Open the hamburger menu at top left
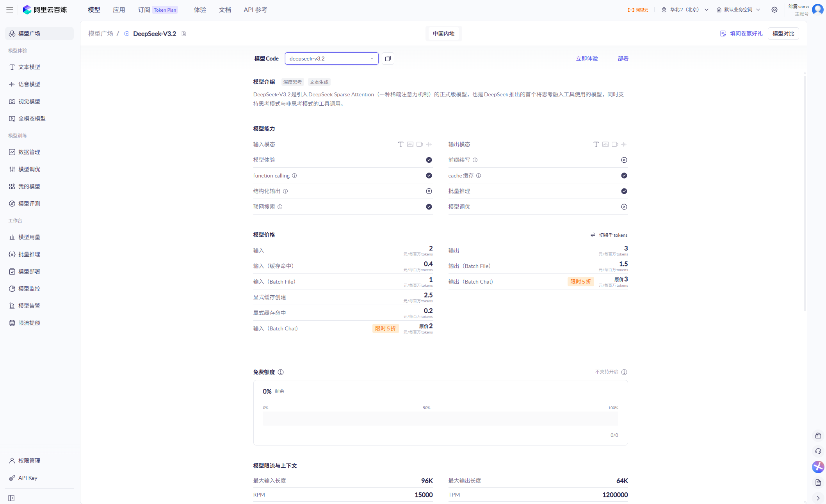The width and height of the screenshot is (826, 504). [x=10, y=10]
